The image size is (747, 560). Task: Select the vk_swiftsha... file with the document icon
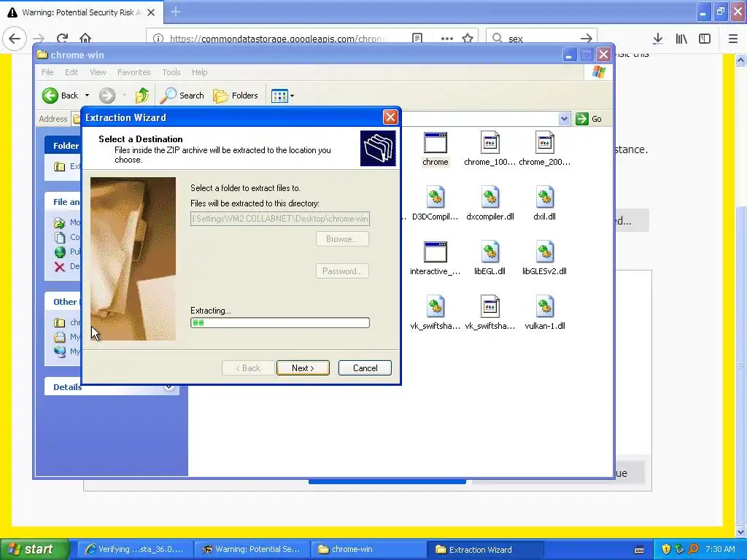(x=489, y=312)
